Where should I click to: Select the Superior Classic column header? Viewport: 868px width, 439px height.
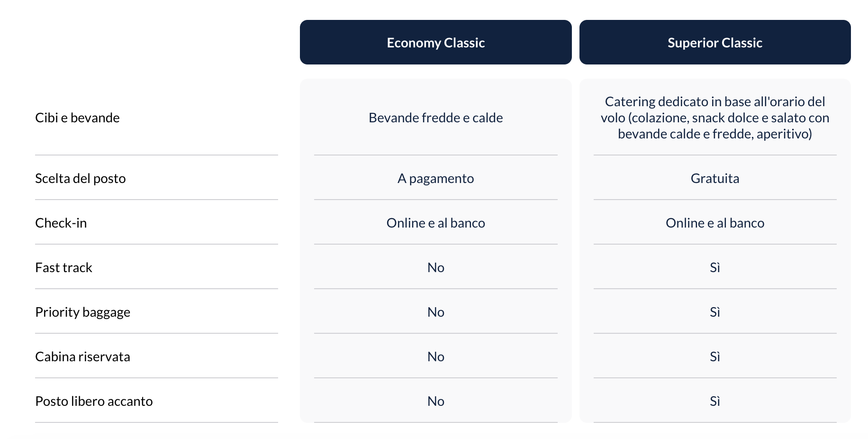(x=715, y=42)
